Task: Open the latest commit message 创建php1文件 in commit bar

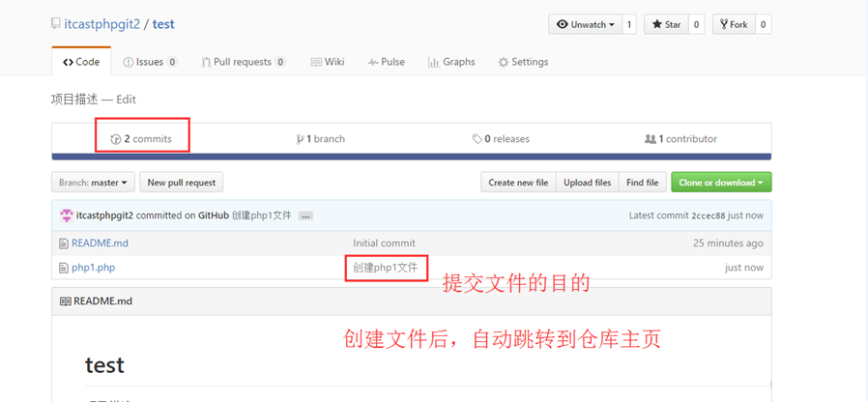Action: [261, 215]
